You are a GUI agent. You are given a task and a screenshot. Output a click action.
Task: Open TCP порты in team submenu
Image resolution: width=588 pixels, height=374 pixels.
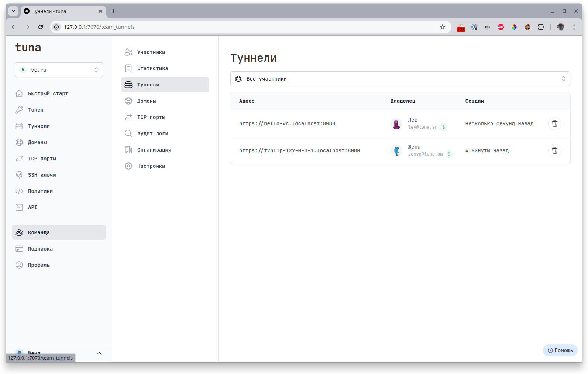(151, 117)
